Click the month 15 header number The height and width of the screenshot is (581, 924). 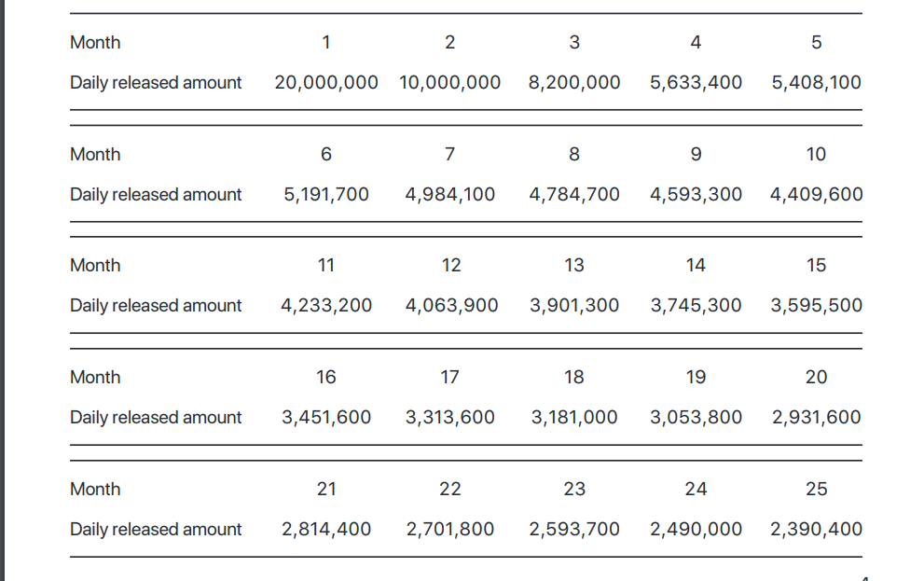click(x=816, y=266)
